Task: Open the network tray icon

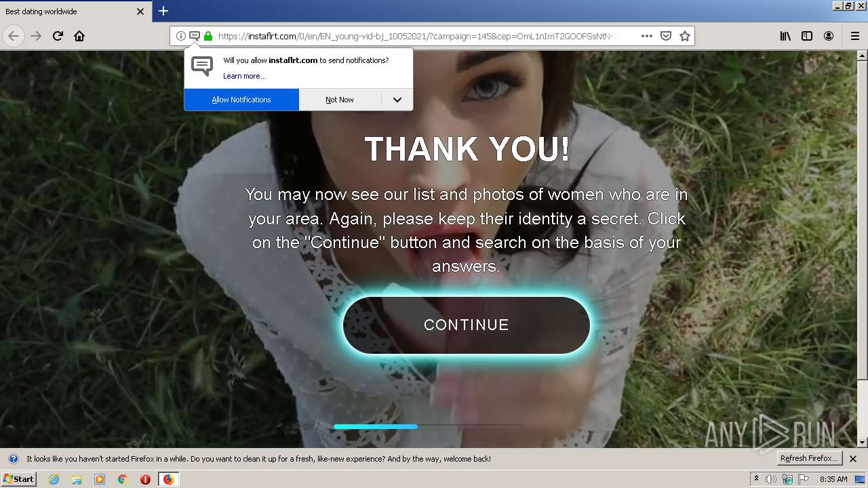Action: click(787, 479)
